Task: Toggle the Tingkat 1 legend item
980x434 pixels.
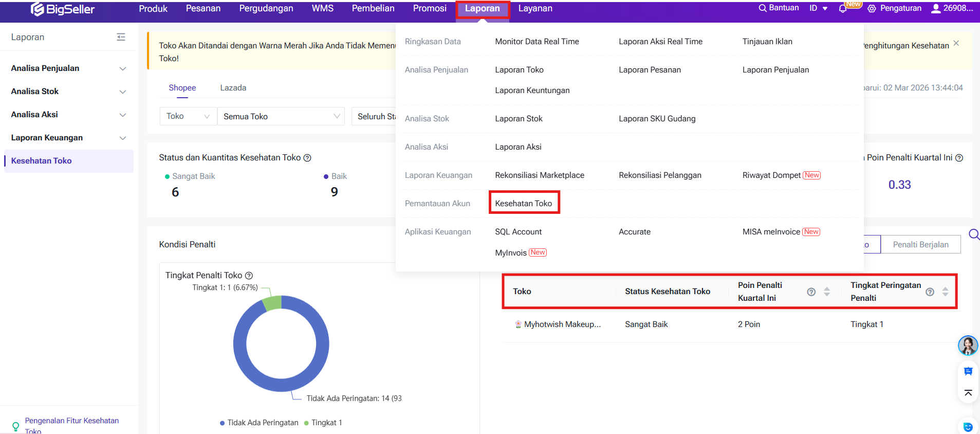Action: pos(323,423)
